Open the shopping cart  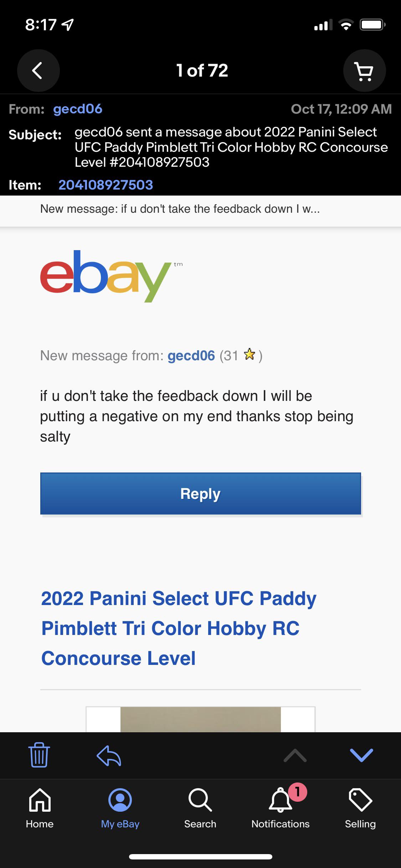(364, 70)
